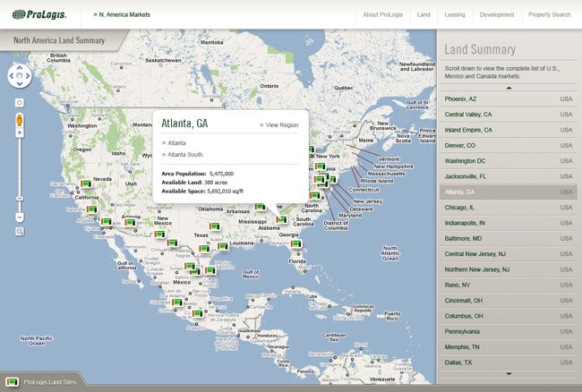
Task: Select Dallas, TX in the market list
Action: (x=509, y=362)
